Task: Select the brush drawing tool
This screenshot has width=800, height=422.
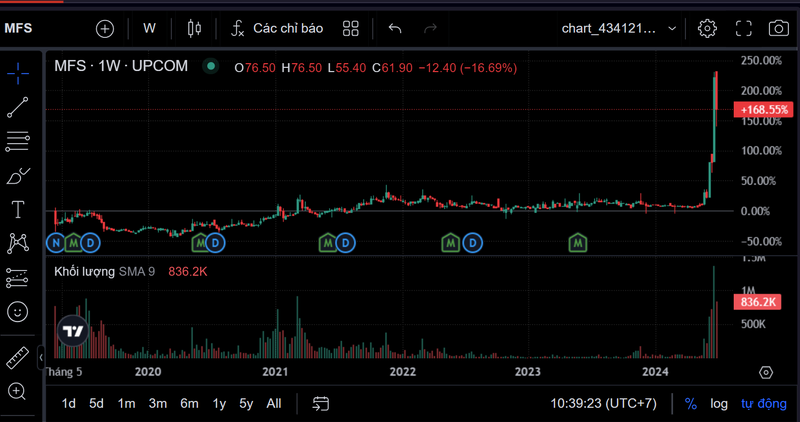Action: 17,176
